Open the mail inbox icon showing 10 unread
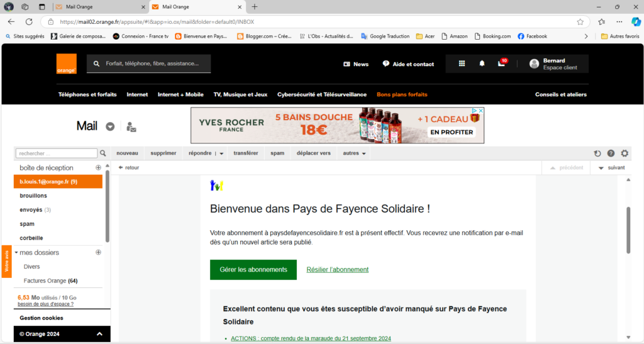 pos(501,64)
